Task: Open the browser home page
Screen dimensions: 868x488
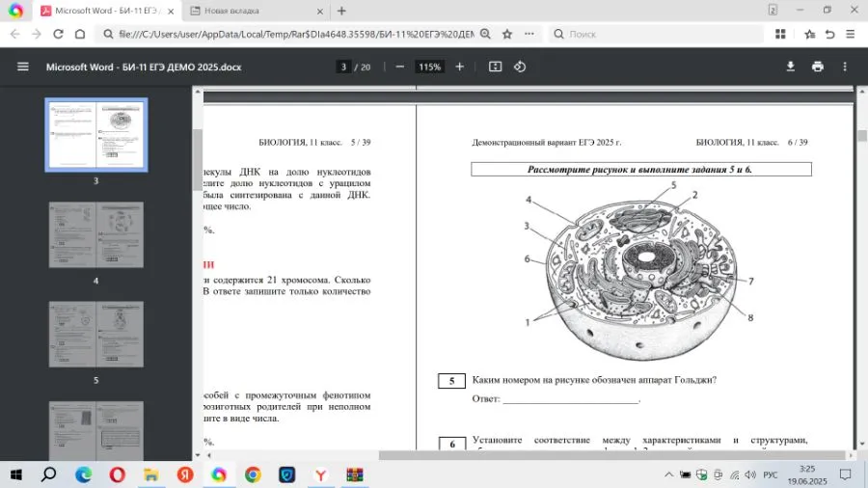Action: click(x=80, y=35)
